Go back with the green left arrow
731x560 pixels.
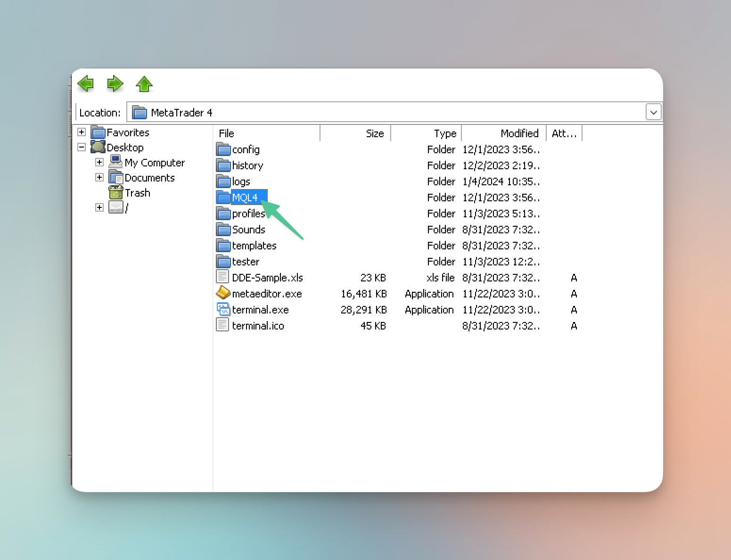pyautogui.click(x=85, y=84)
